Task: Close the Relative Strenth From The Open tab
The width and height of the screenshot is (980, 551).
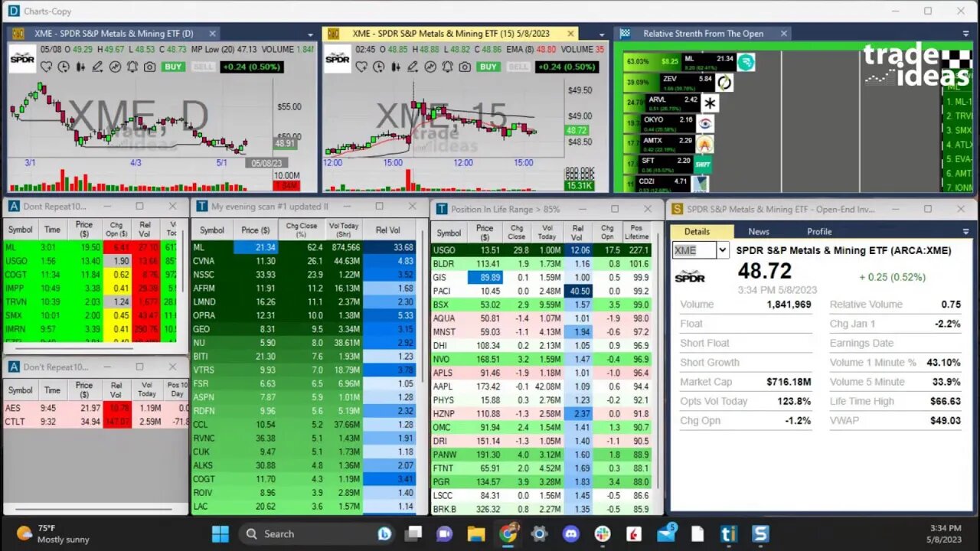Action: click(783, 34)
